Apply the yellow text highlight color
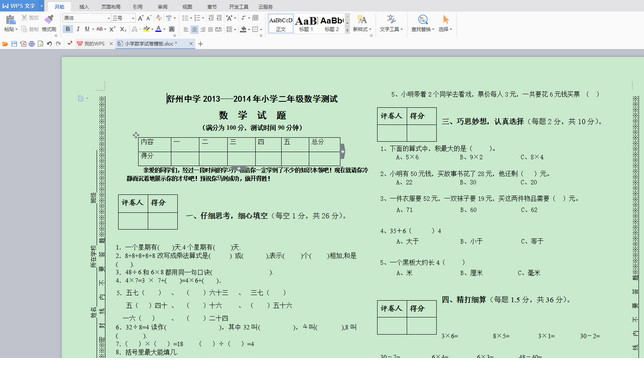 (x=146, y=29)
